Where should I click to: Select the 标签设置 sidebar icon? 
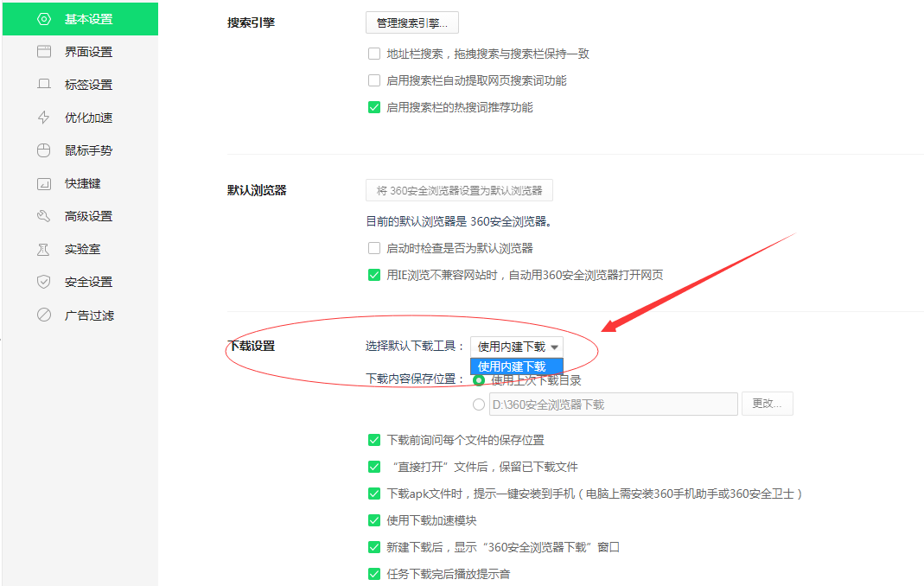click(x=43, y=84)
